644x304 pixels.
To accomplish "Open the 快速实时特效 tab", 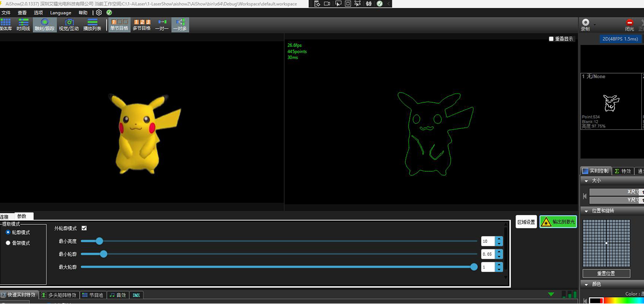I will click(18, 295).
